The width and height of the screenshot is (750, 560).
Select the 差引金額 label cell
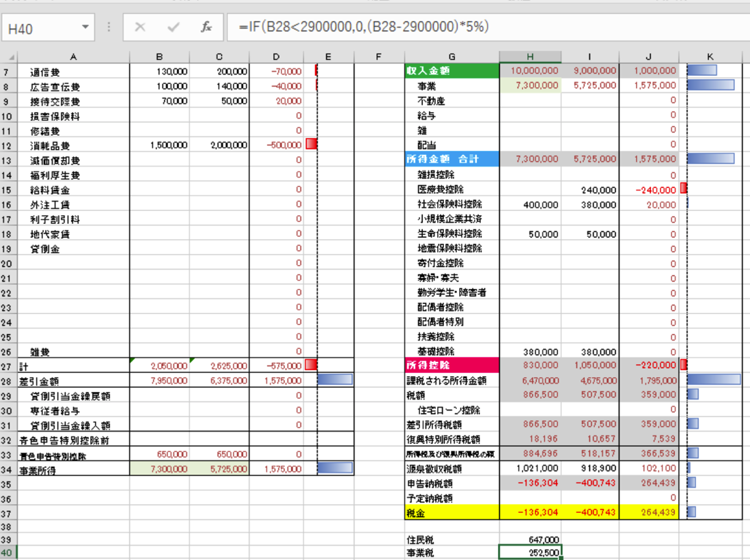(x=73, y=381)
